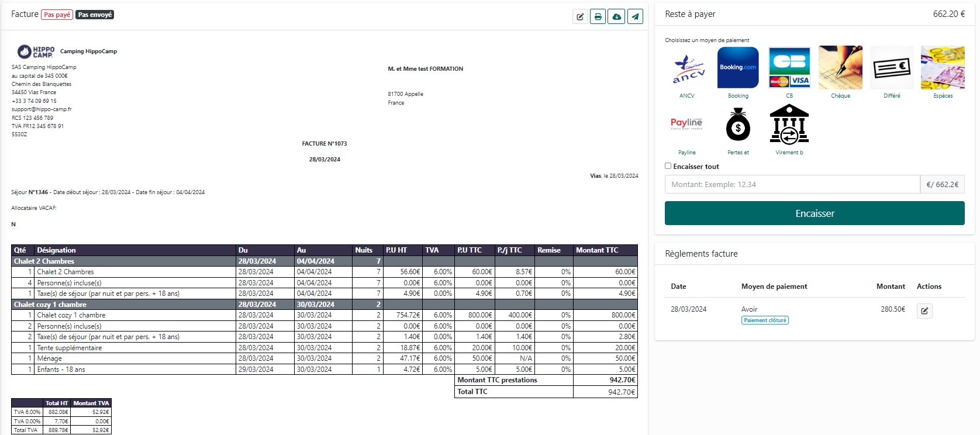Select Espèces cash payment
The height and width of the screenshot is (435, 980).
943,68
